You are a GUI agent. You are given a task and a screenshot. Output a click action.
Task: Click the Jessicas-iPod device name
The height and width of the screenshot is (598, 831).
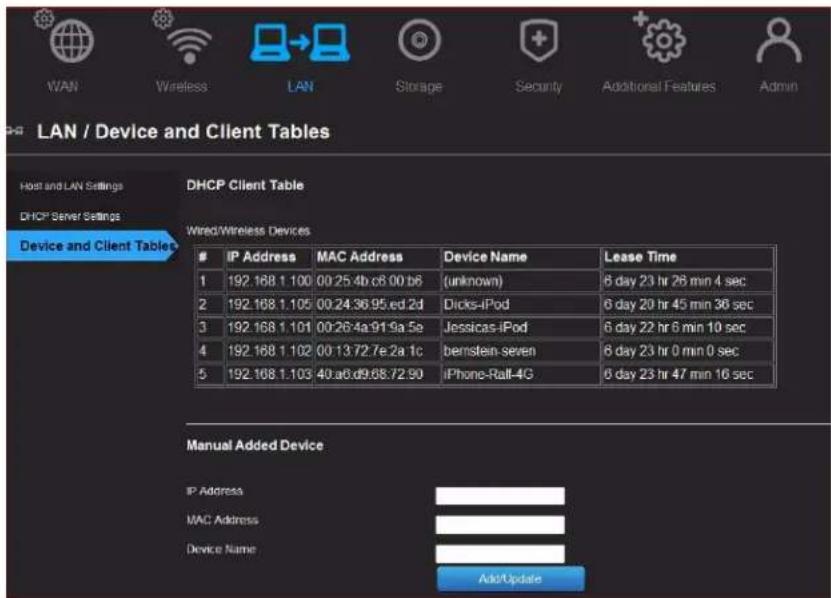[485, 328]
